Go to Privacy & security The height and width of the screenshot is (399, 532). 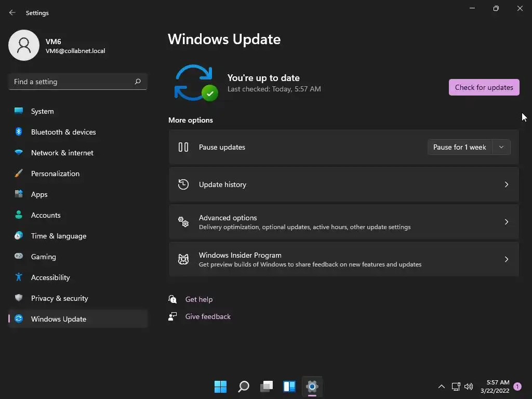78,298
